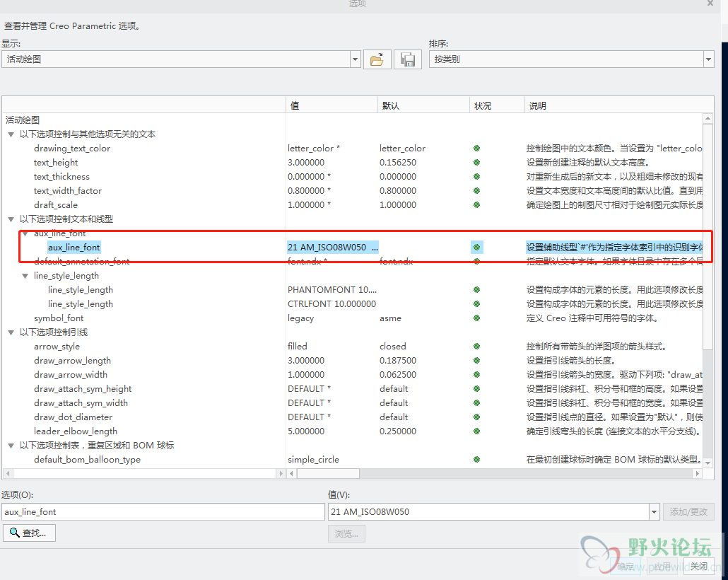Select the symbol_font option
The height and width of the screenshot is (580, 728).
[x=59, y=318]
